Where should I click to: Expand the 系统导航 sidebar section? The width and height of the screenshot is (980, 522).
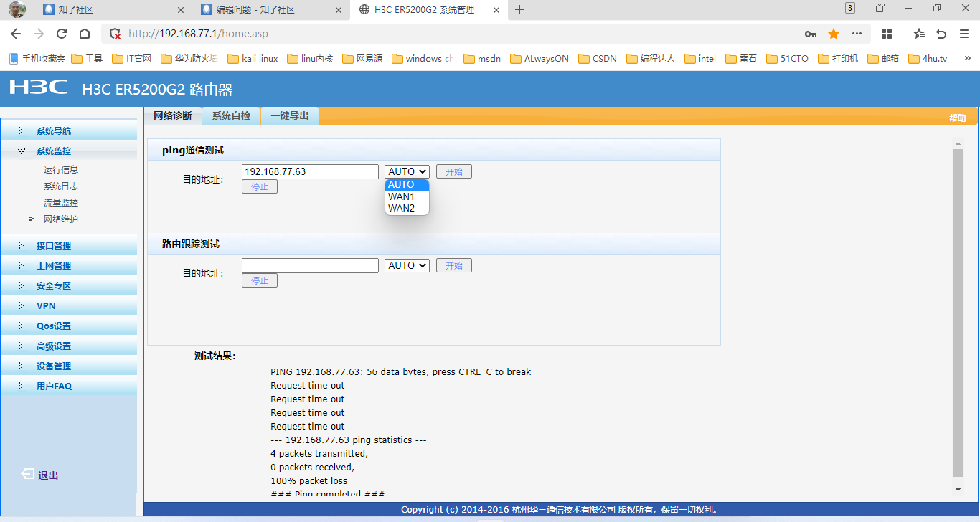coord(69,131)
